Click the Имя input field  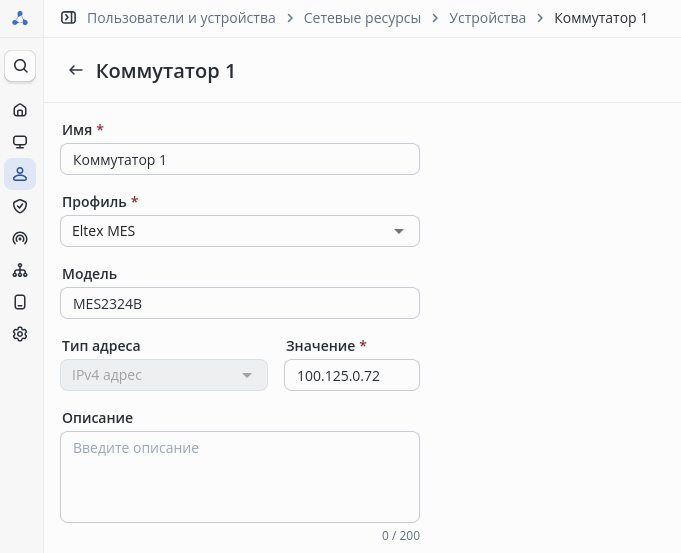point(240,159)
